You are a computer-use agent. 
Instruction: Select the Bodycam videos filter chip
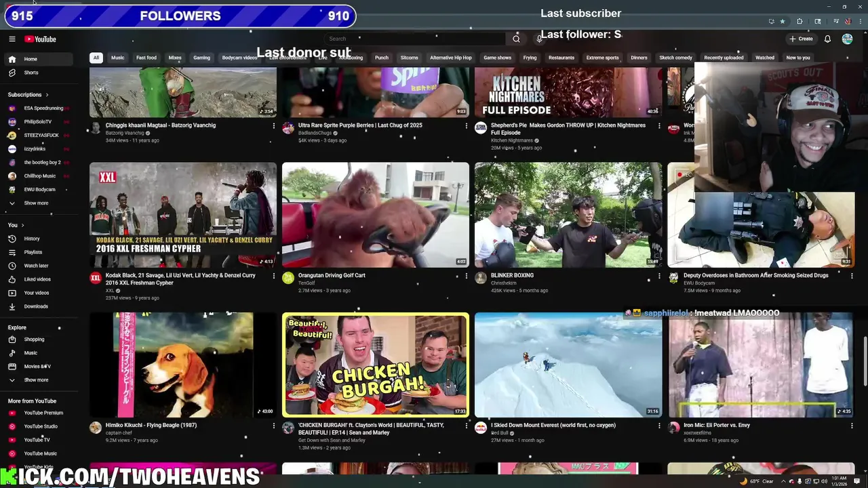tap(239, 58)
